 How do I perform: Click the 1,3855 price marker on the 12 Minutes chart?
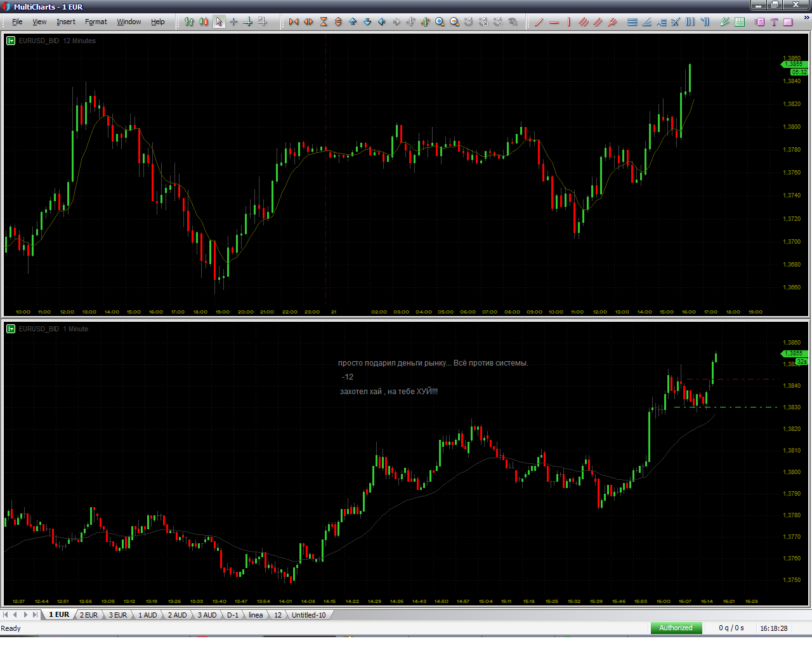(x=794, y=64)
